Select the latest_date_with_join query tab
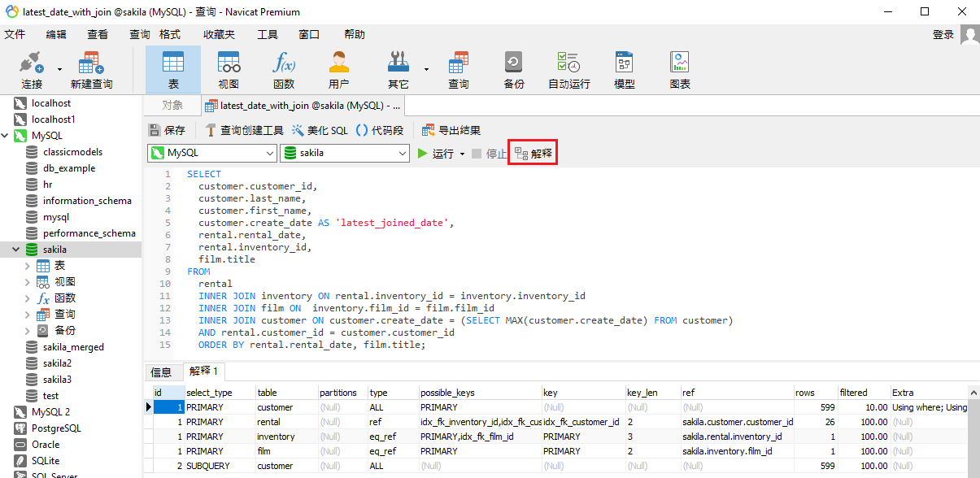This screenshot has width=980, height=478. click(303, 105)
